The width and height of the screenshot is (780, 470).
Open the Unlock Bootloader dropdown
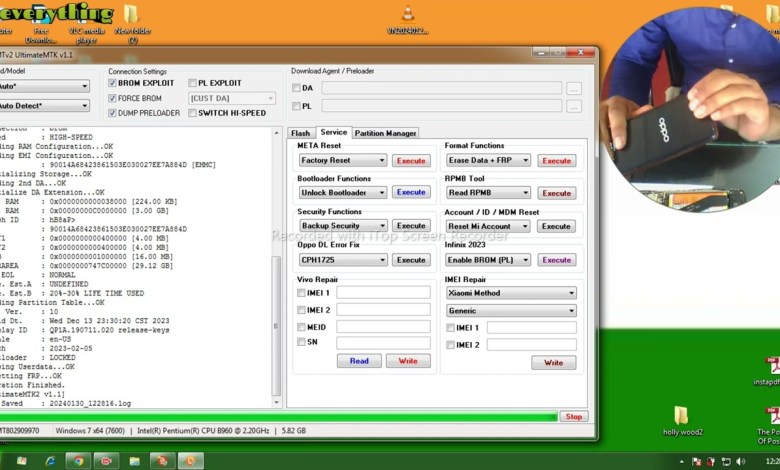[x=343, y=192]
